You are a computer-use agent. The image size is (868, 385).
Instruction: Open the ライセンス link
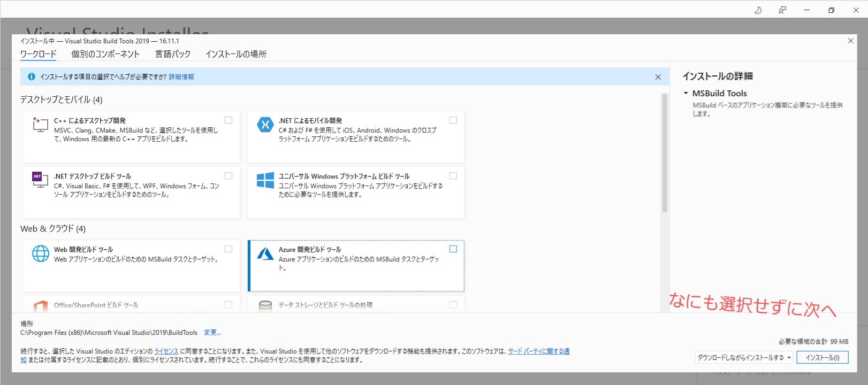(x=166, y=351)
